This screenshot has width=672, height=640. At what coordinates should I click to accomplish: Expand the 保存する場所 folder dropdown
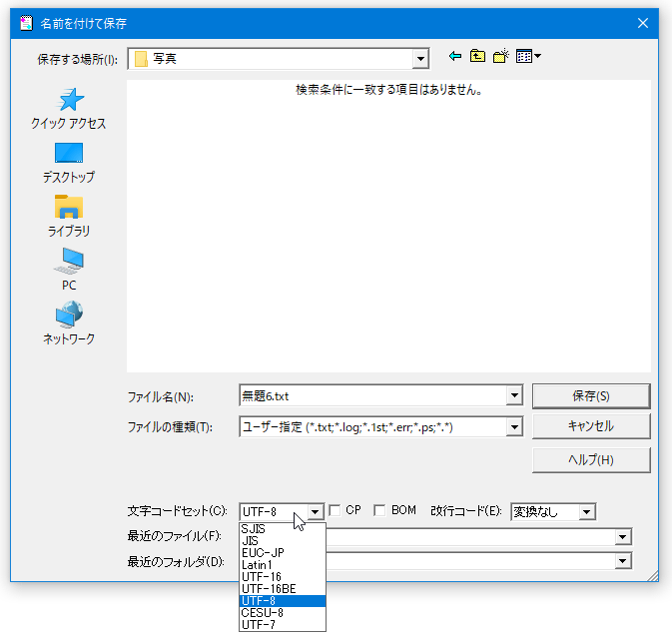420,59
